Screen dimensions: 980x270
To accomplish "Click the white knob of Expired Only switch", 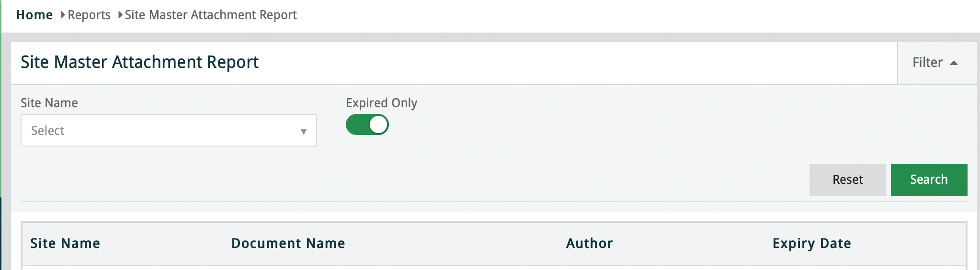I will [x=378, y=125].
